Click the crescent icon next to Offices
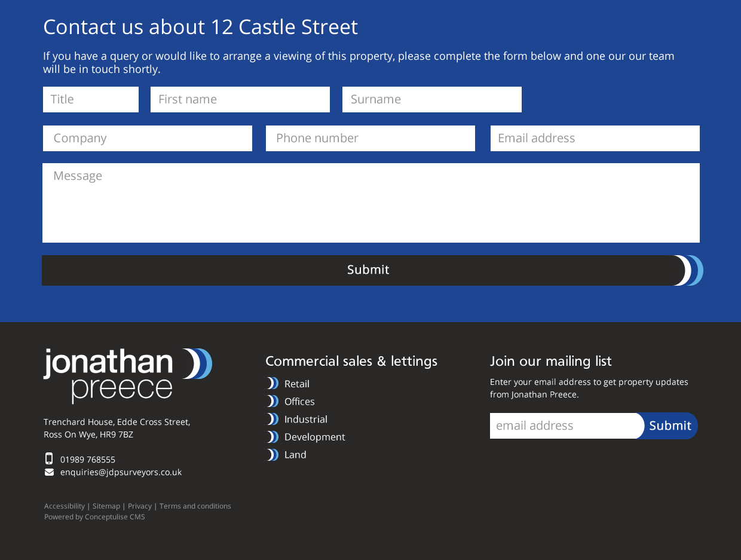741x560 pixels. (x=272, y=402)
